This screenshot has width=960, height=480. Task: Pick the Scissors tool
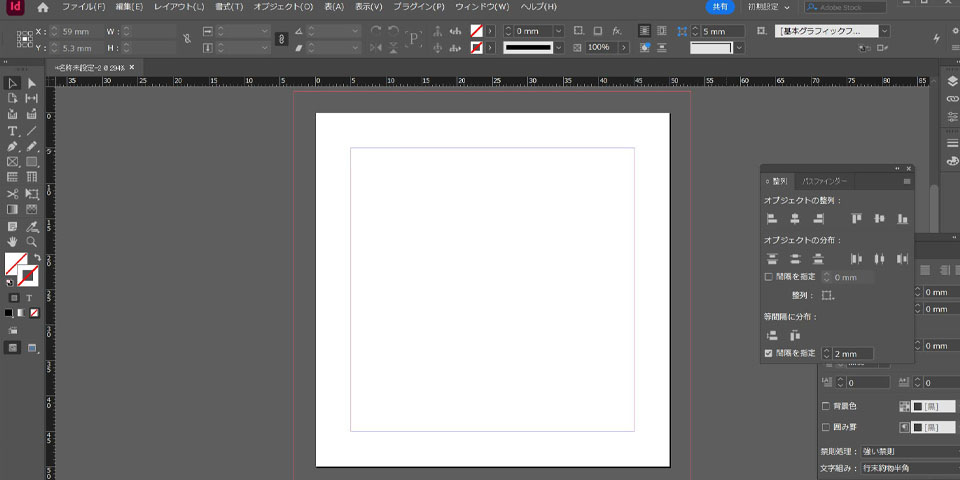[12, 194]
